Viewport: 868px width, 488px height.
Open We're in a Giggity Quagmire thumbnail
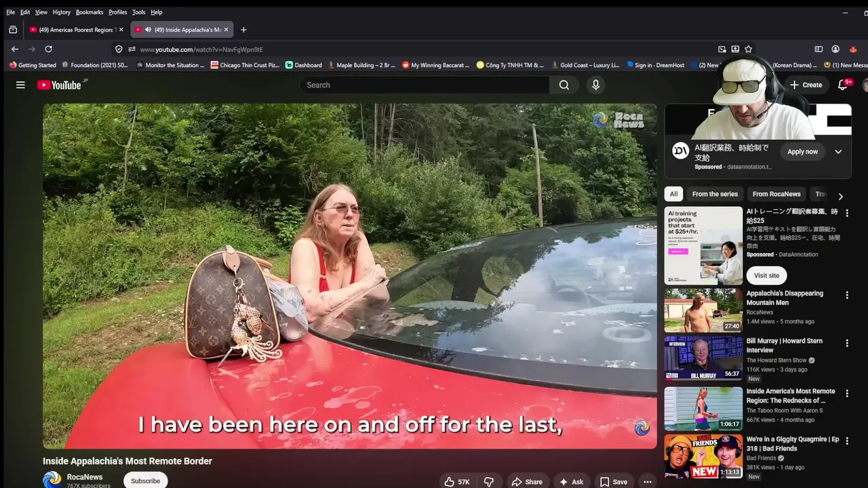pos(703,456)
